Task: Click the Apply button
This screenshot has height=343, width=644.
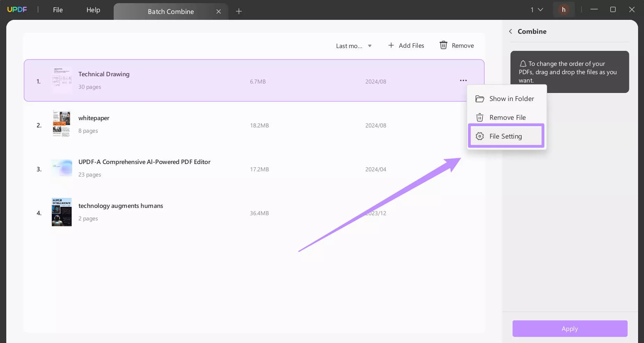Action: coord(570,329)
